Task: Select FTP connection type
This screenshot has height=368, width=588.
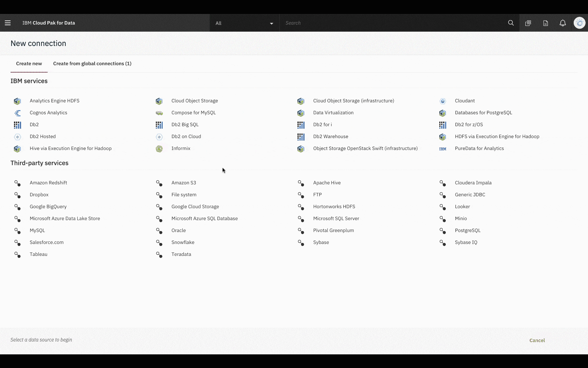Action: click(x=317, y=195)
